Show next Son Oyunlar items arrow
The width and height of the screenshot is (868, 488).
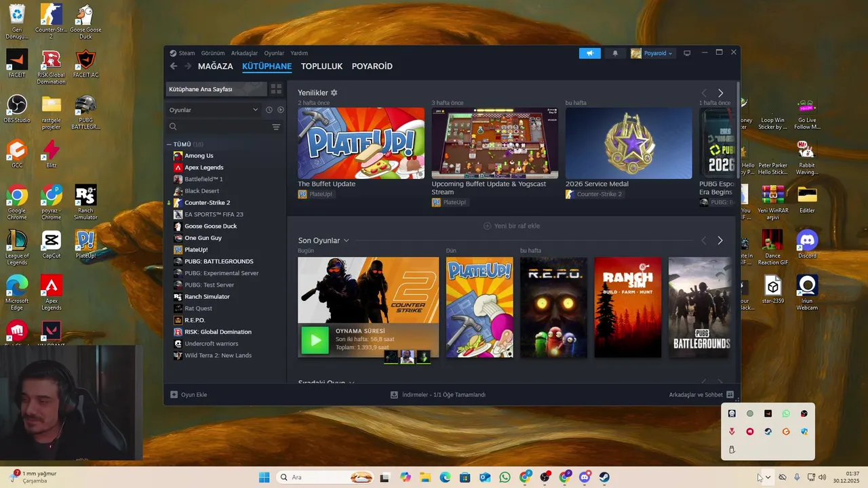(720, 241)
